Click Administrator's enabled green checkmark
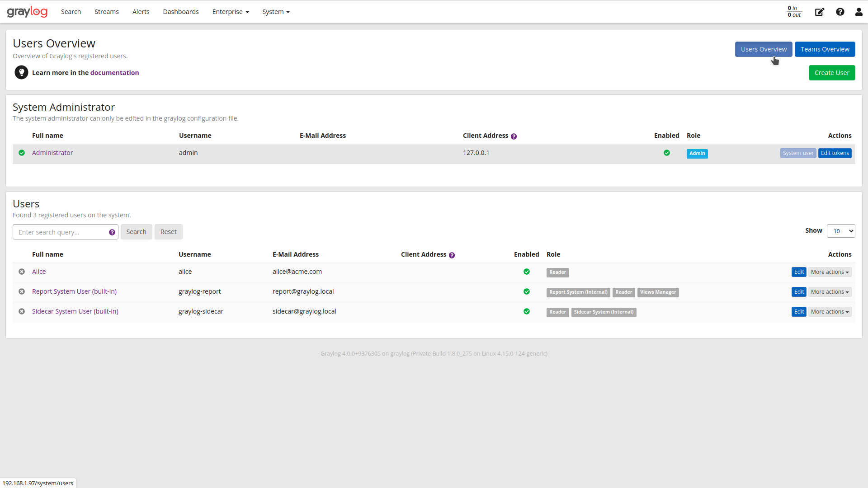This screenshot has height=488, width=868. point(666,153)
